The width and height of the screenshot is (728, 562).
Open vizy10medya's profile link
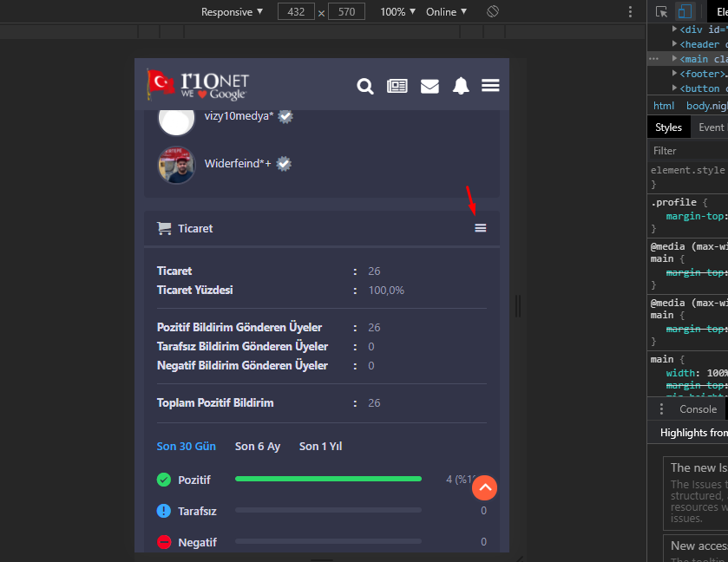coord(239,116)
